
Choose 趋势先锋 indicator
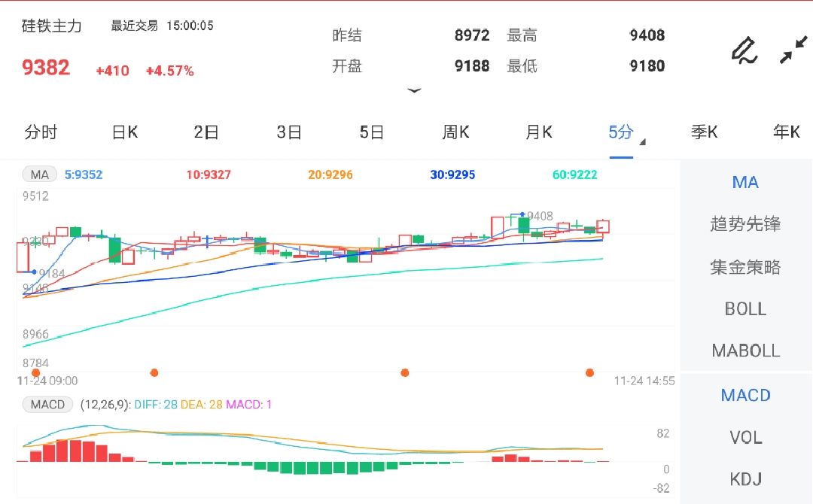coord(745,224)
